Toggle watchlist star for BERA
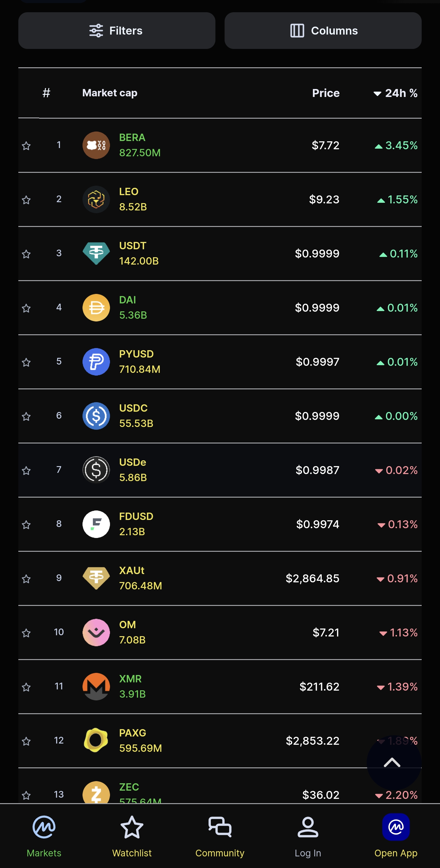The height and width of the screenshot is (868, 440). (26, 146)
